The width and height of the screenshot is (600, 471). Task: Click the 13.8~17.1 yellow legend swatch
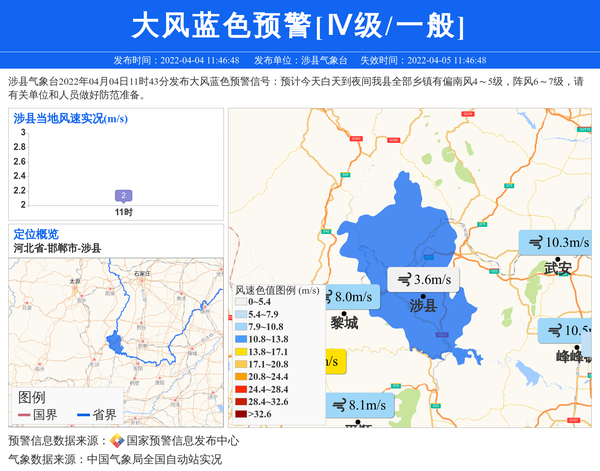point(241,352)
